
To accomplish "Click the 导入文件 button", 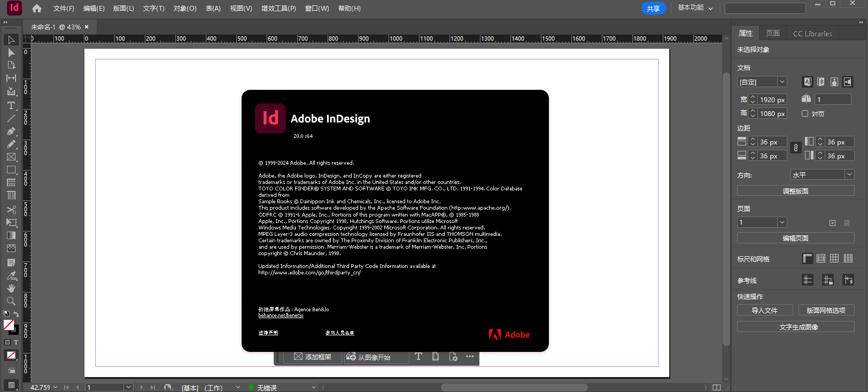I will pos(765,310).
